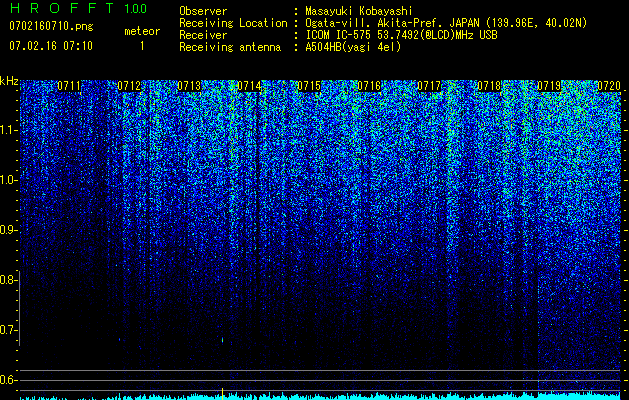Click the 0720 time marker label
Screen dimensions: 629x400
point(609,86)
